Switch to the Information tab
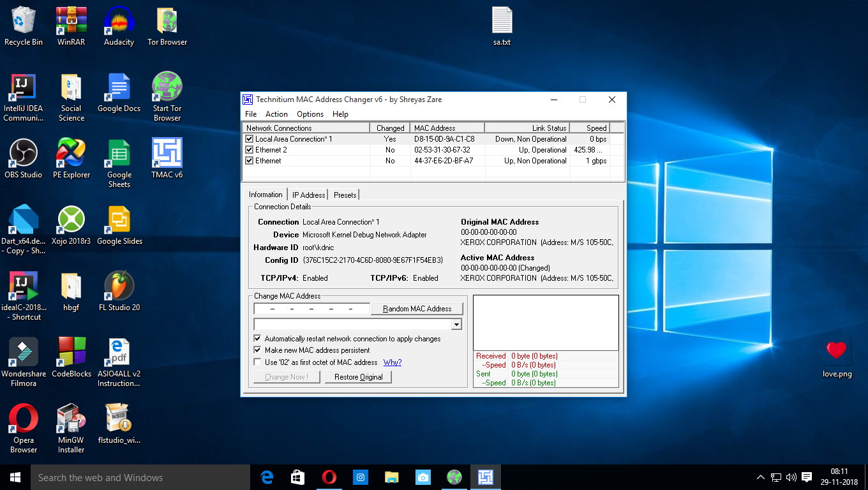Screen dimensions: 868x490 pyautogui.click(x=266, y=195)
